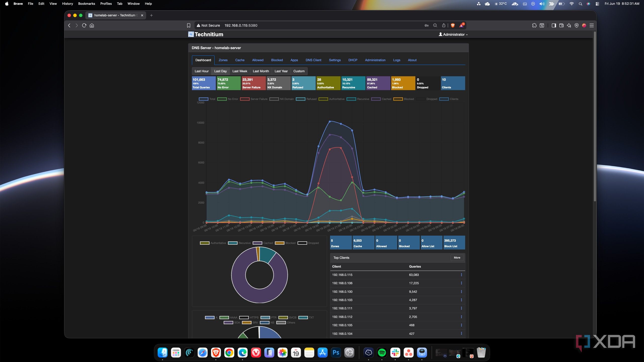Open the Administrator user dropdown
Image resolution: width=644 pixels, height=362 pixels.
click(453, 34)
